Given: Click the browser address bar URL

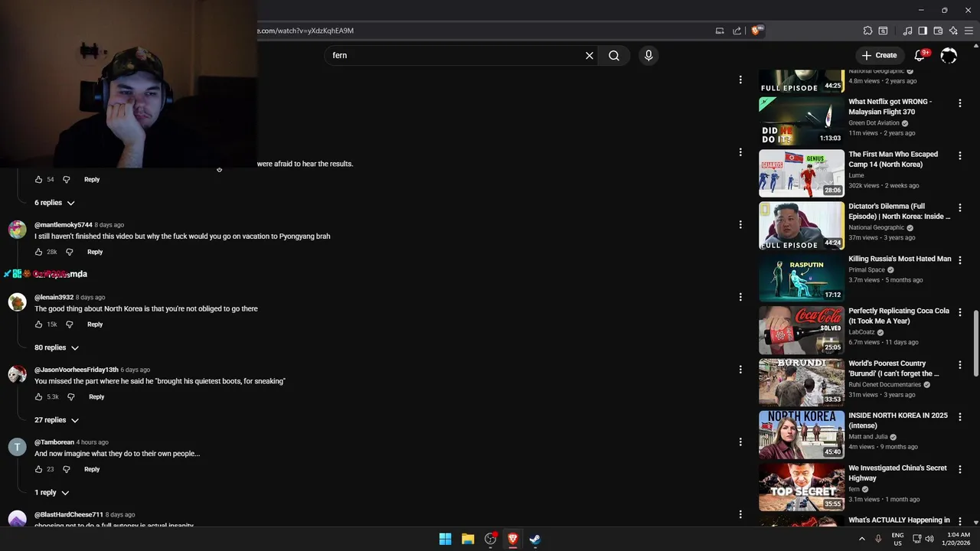Looking at the screenshot, I should [306, 31].
